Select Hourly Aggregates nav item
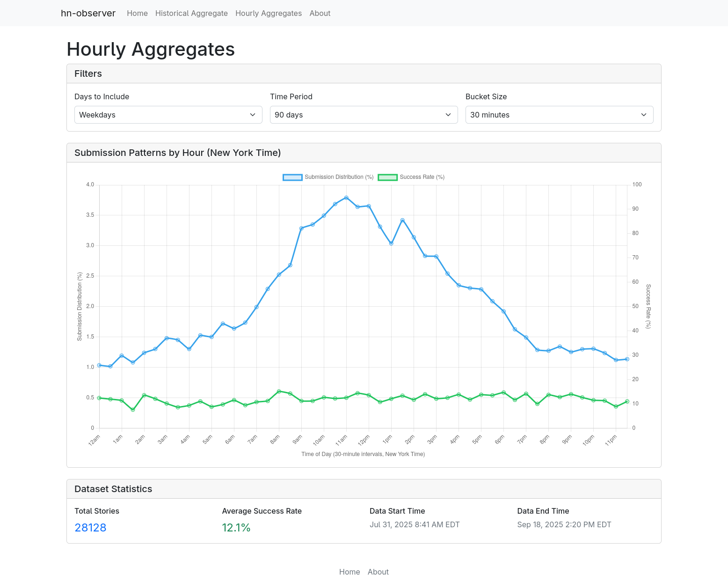 pyautogui.click(x=269, y=13)
